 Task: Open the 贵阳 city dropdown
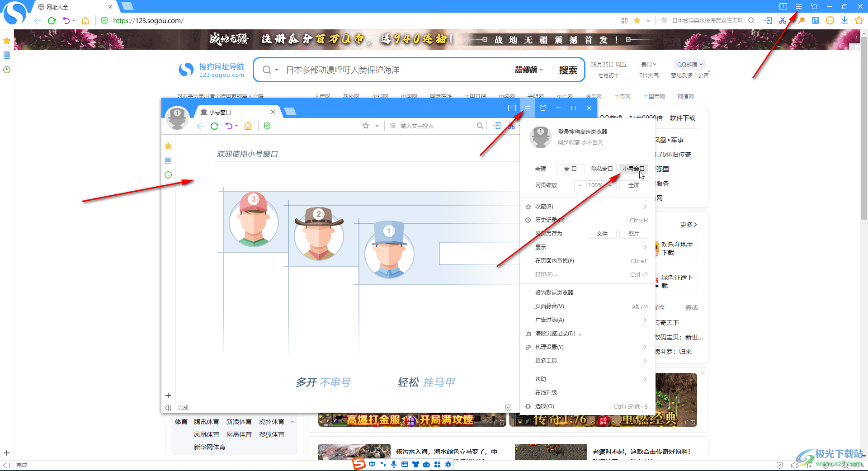click(x=649, y=64)
